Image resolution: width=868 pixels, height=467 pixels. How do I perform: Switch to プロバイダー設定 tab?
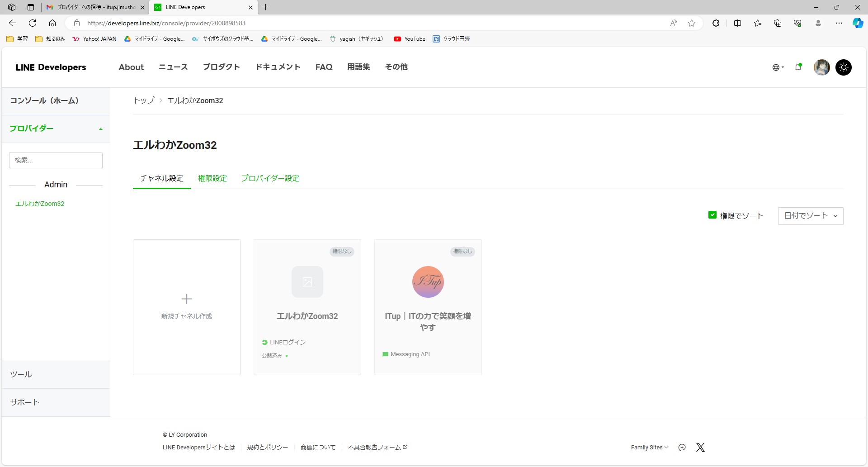(270, 178)
